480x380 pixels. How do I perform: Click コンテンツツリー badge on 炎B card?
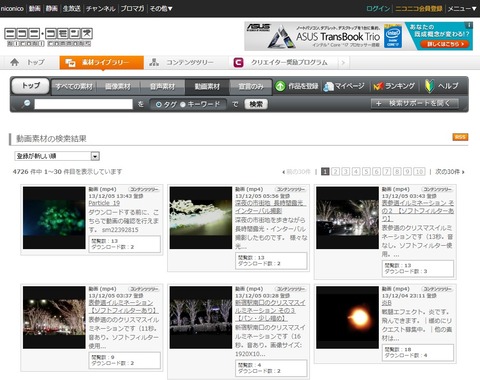(x=437, y=289)
